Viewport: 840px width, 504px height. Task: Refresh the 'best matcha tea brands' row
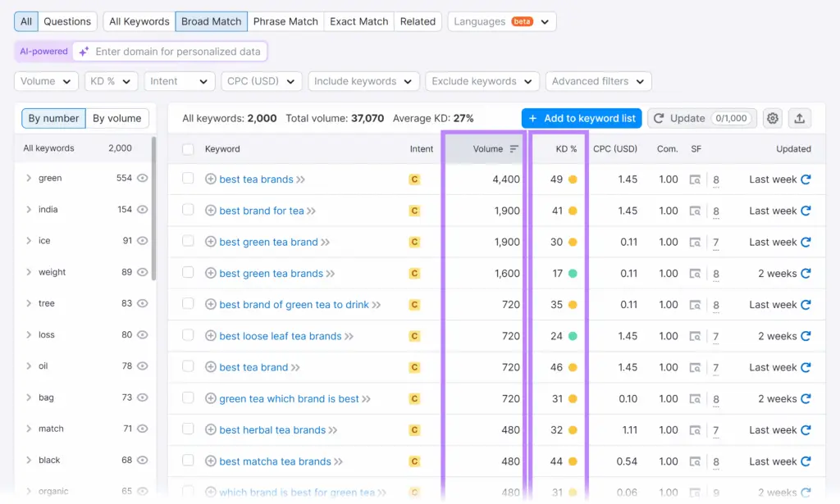806,461
